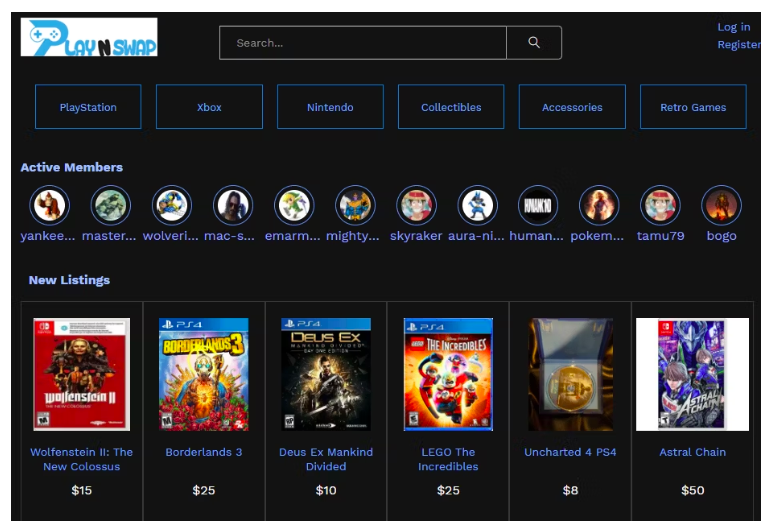Click the emarm... username text

tap(292, 236)
